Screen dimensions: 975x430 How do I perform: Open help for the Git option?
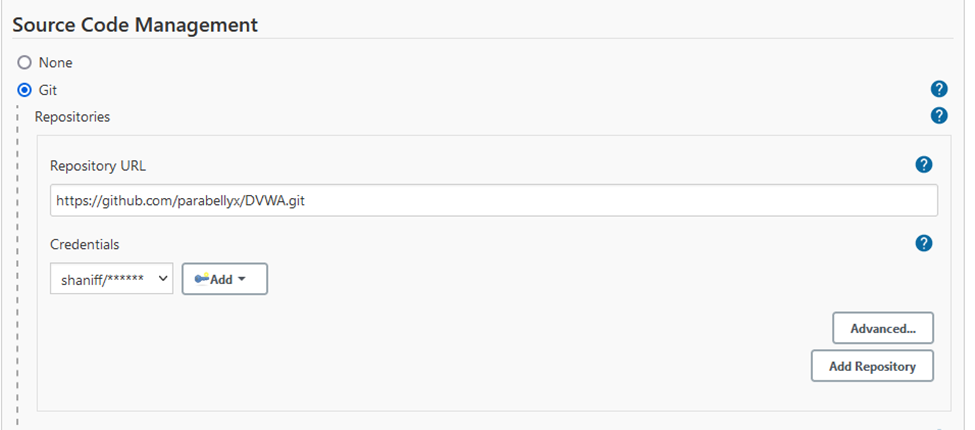(939, 90)
